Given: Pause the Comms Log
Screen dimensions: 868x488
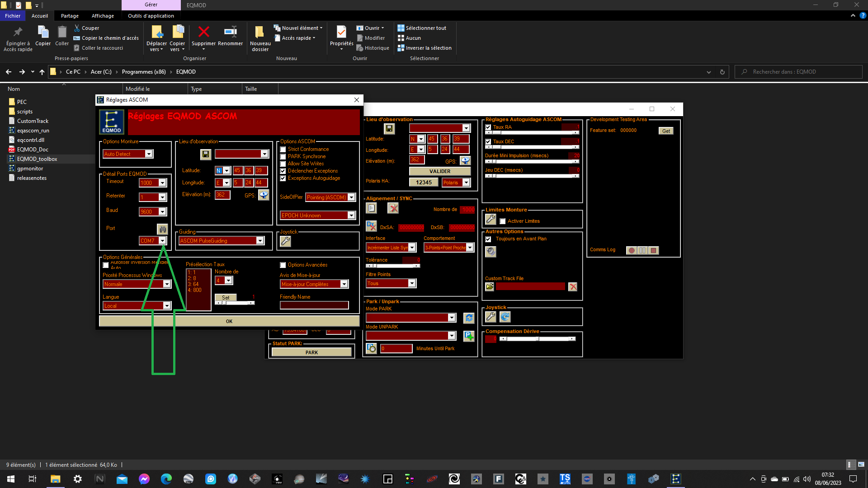Looking at the screenshot, I should point(642,250).
